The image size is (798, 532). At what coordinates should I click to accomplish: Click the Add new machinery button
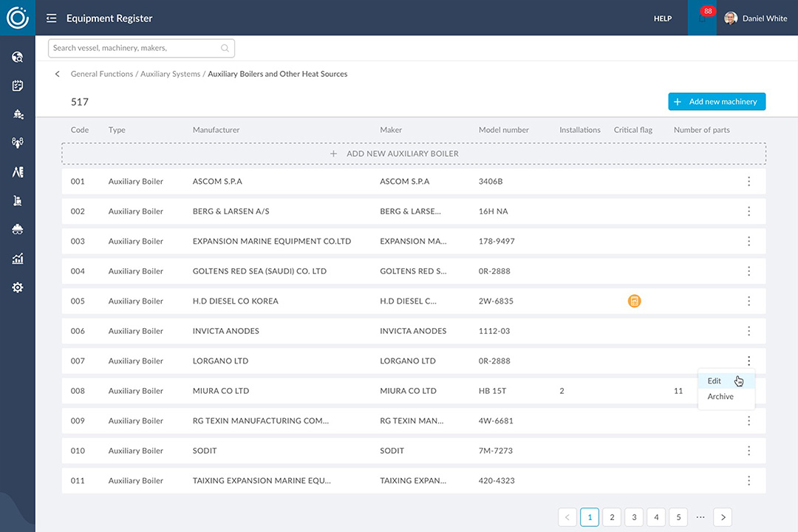tap(716, 102)
